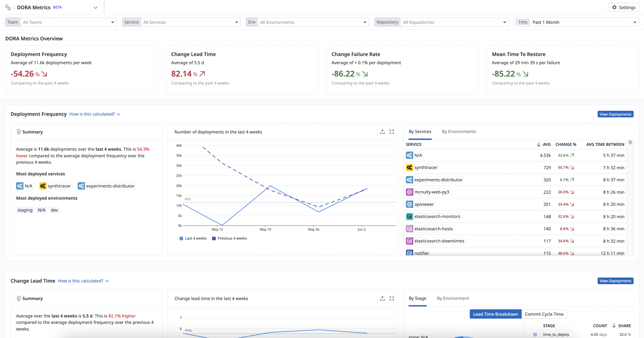Click the gears icon next to synthtracer service

(409, 167)
